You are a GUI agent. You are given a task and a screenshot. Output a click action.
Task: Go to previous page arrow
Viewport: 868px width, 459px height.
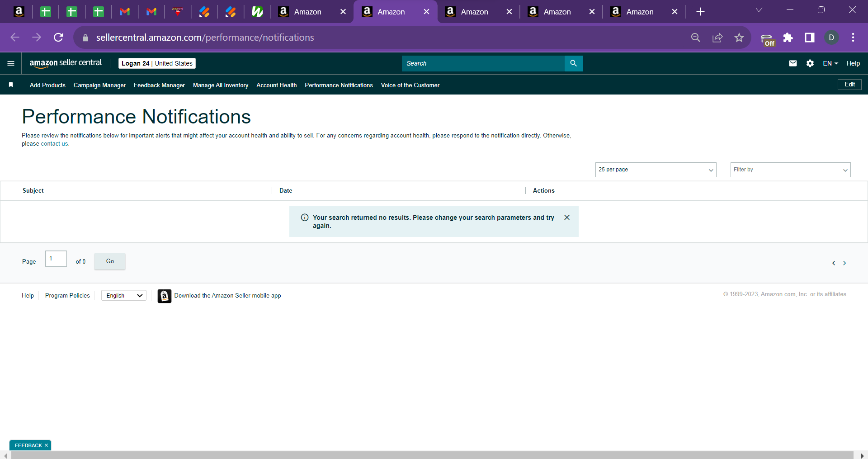point(834,263)
